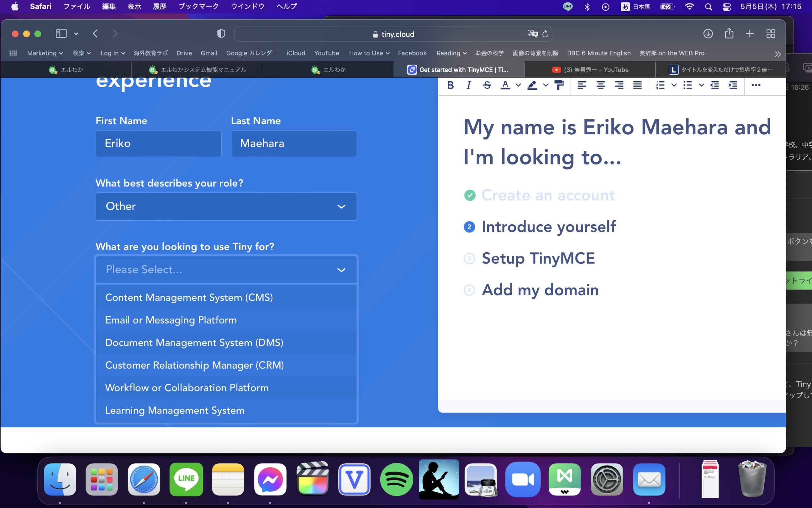Choose Workflow or Collaboration Platform
This screenshot has width=812, height=508.
click(x=226, y=388)
